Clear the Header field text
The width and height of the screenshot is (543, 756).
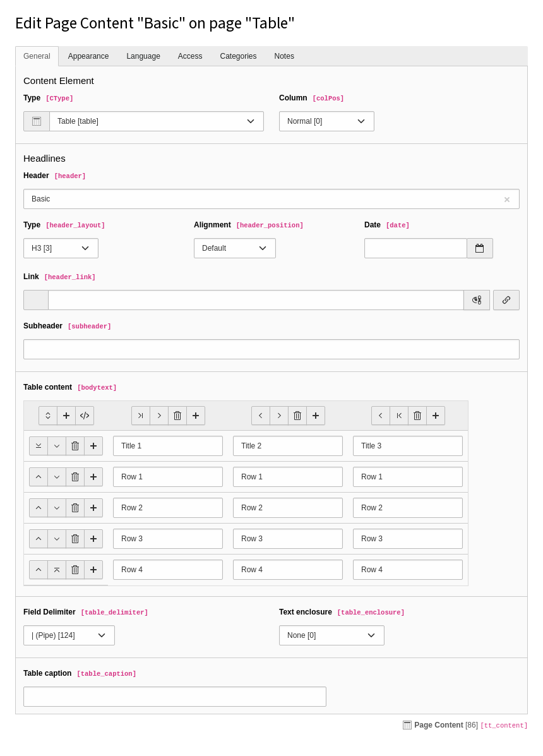coord(506,200)
